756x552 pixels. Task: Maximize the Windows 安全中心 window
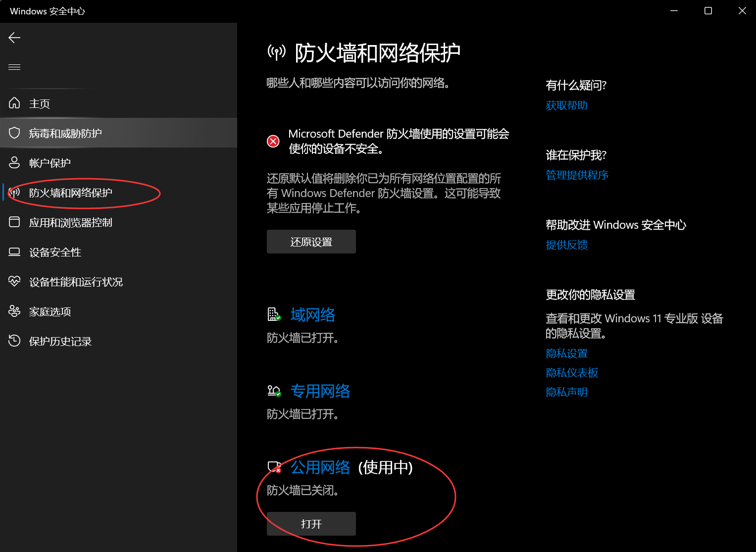[708, 11]
